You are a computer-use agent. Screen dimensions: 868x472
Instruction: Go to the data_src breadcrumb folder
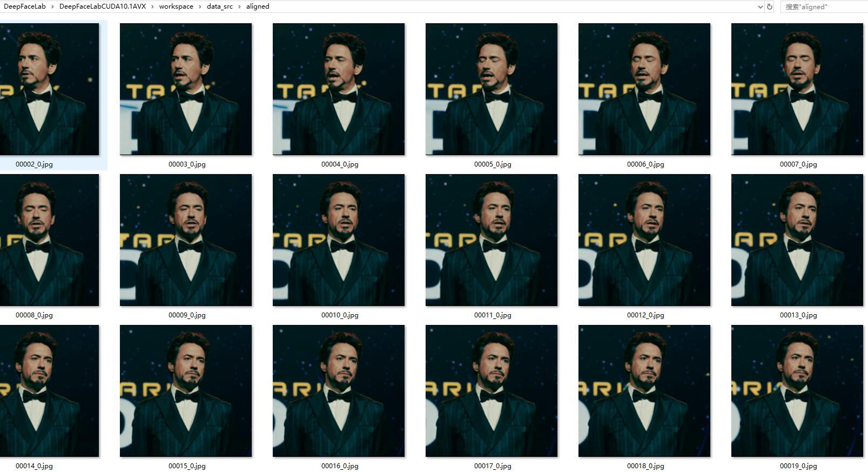220,6
